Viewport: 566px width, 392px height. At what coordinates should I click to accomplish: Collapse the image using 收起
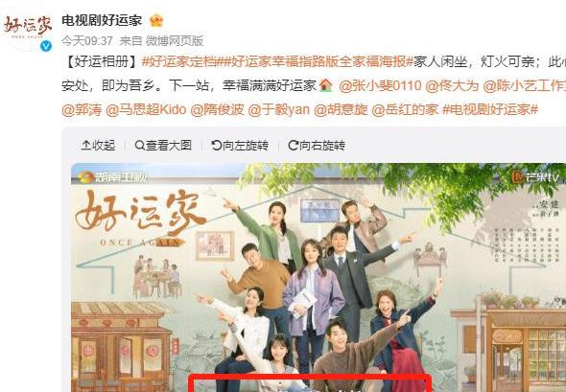click(x=98, y=146)
